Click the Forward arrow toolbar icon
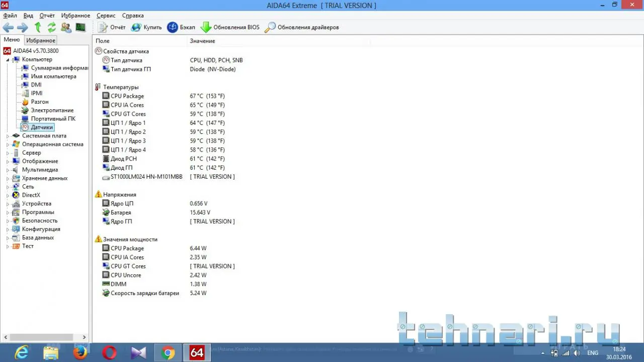The image size is (644, 362). click(x=23, y=27)
